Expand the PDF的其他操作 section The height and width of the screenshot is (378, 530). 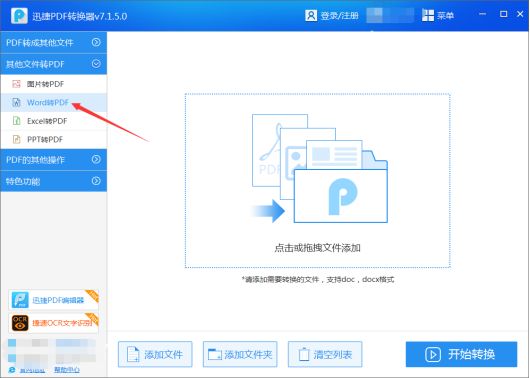(x=54, y=160)
